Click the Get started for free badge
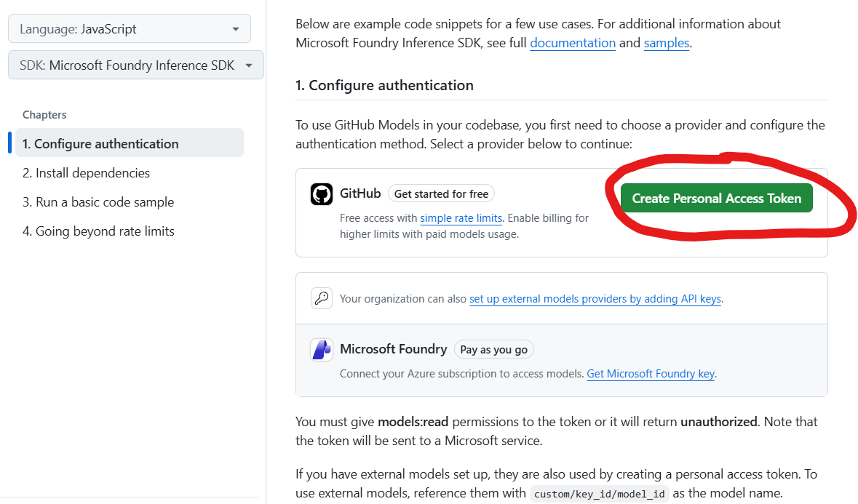 tap(441, 194)
